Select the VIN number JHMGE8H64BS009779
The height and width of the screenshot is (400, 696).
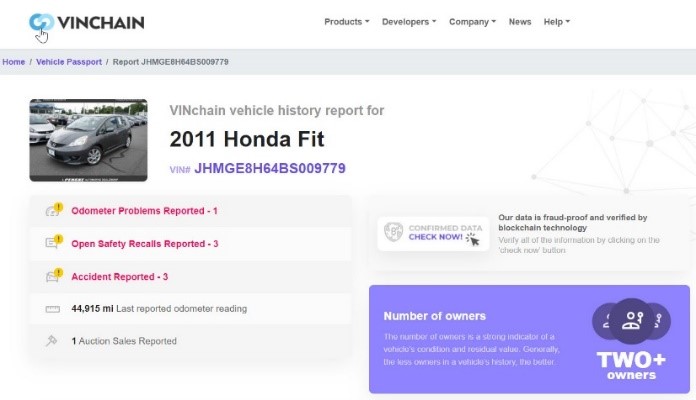click(x=269, y=168)
